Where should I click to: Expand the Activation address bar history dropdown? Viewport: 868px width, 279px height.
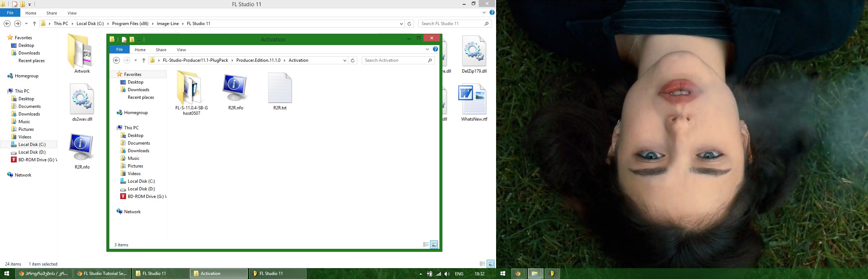click(345, 61)
